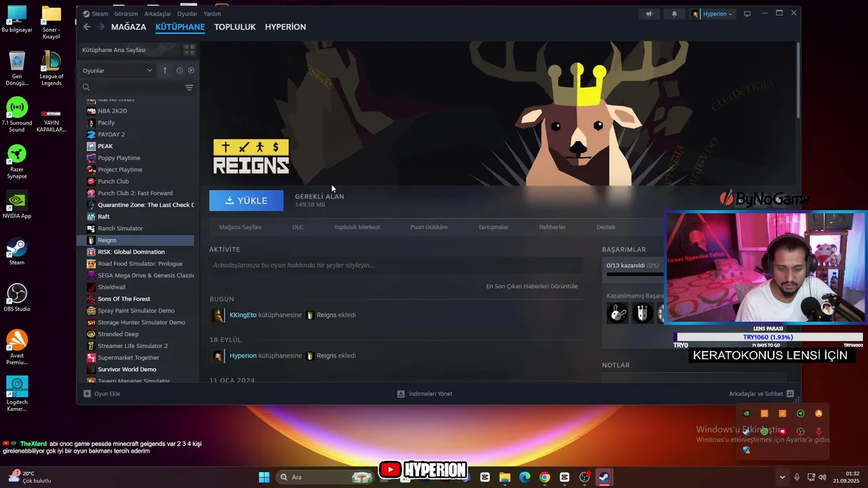This screenshot has width=868, height=488.
Task: Switch to the MAĞAZA tab
Action: [129, 27]
